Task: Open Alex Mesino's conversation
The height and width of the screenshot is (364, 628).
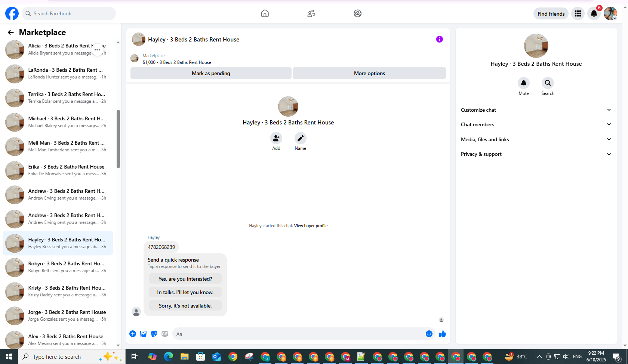Action: [58, 340]
